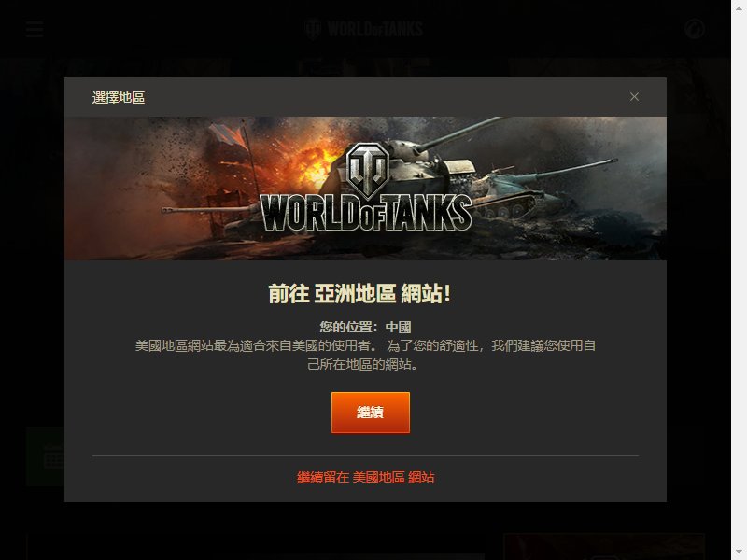The width and height of the screenshot is (747, 560).
Task: Open the dimmed hamburger menu icon
Action: point(35,30)
